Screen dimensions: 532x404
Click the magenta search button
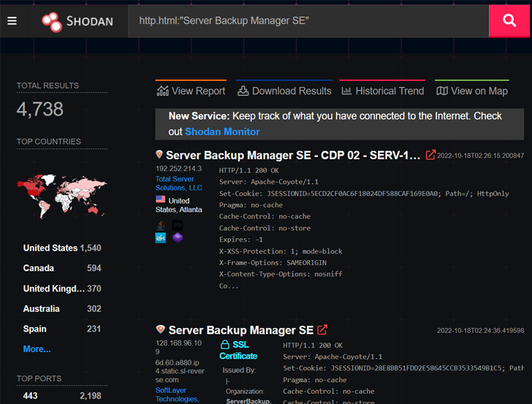509,21
